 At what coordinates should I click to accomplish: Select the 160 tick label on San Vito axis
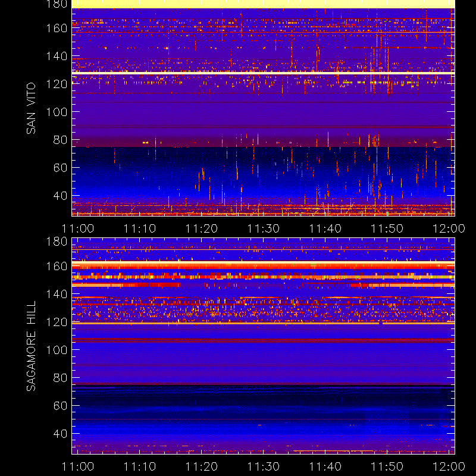click(x=57, y=28)
